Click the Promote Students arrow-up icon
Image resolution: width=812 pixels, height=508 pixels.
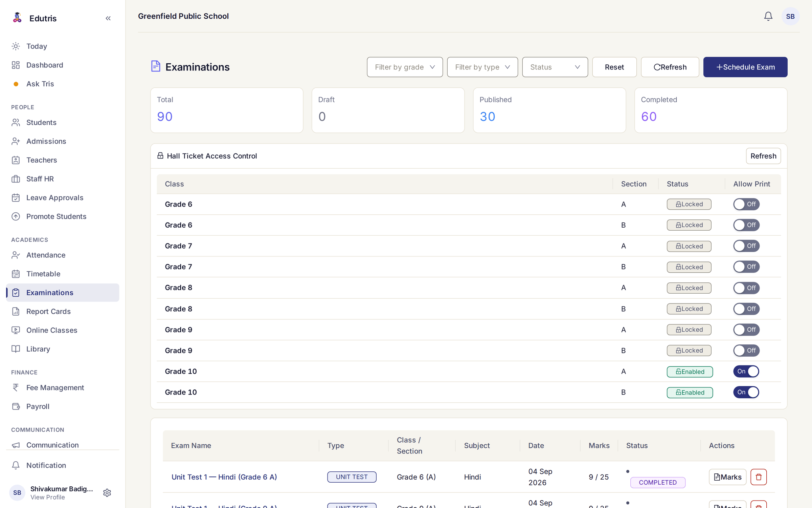(x=16, y=216)
